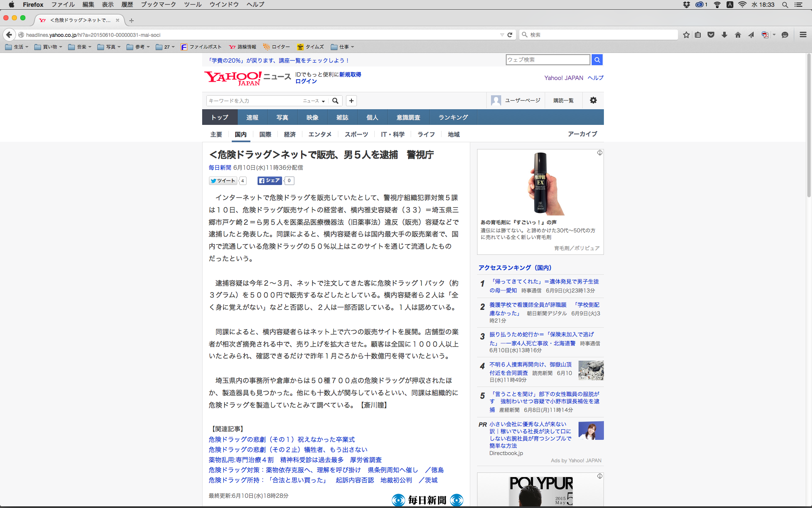The width and height of the screenshot is (812, 508).
Task: Open the Firefox hamburger menu
Action: coord(803,35)
